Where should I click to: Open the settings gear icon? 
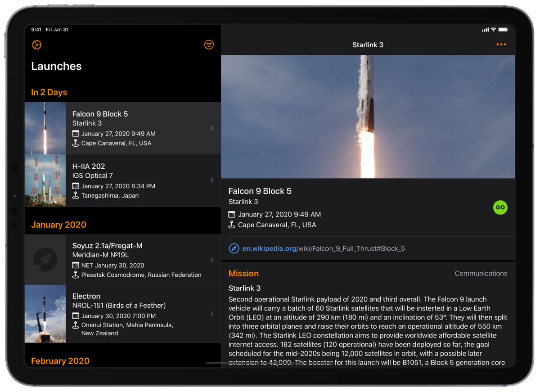37,45
